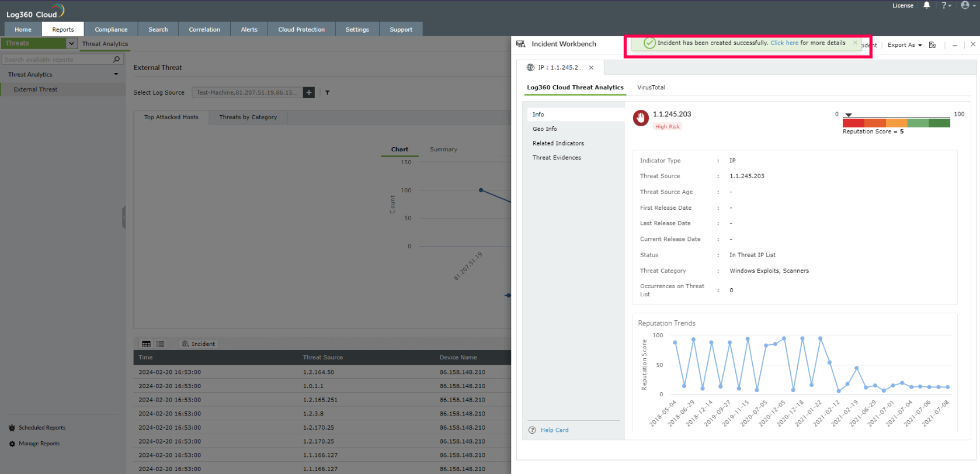Screen dimensions: 980x474
Task: Open Scheduled Reports
Action: [41, 428]
